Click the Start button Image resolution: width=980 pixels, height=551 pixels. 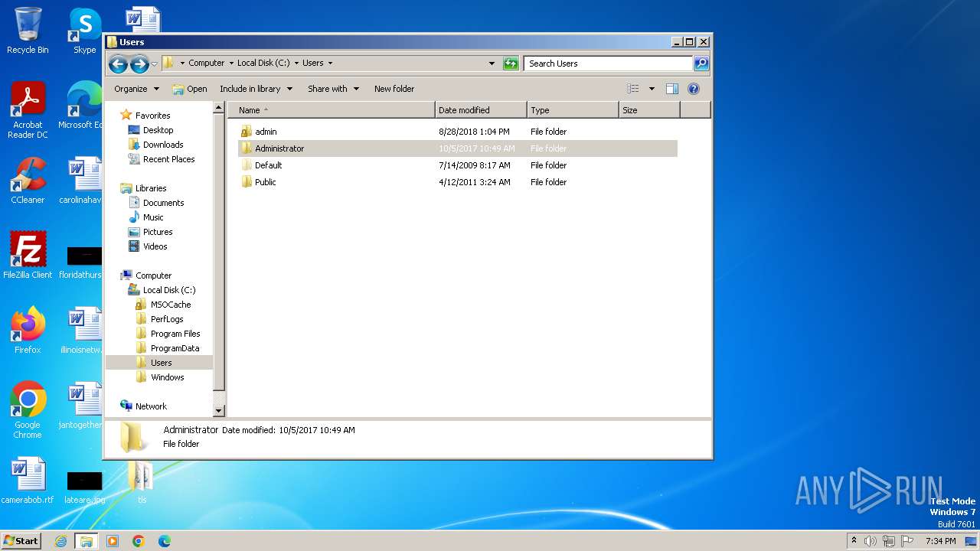tap(21, 540)
